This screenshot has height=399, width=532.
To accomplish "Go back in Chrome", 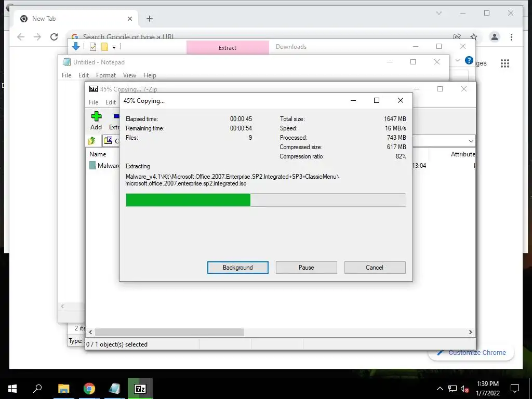I will pos(21,37).
